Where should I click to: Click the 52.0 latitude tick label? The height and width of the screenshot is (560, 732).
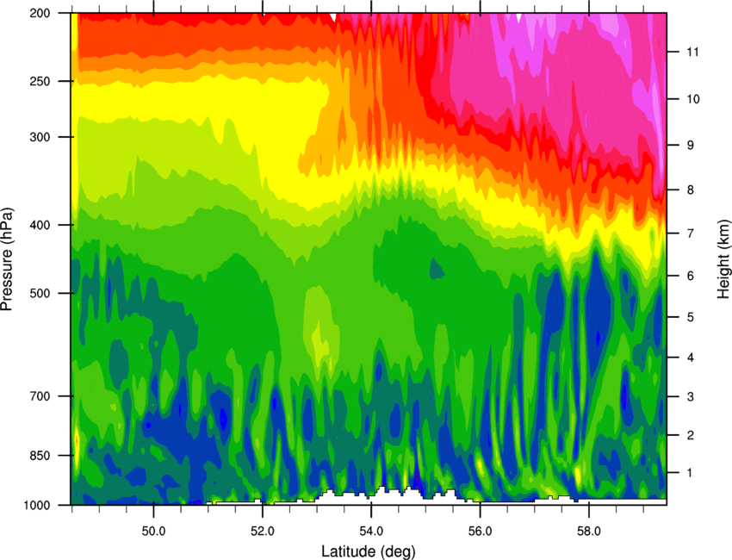263,532
